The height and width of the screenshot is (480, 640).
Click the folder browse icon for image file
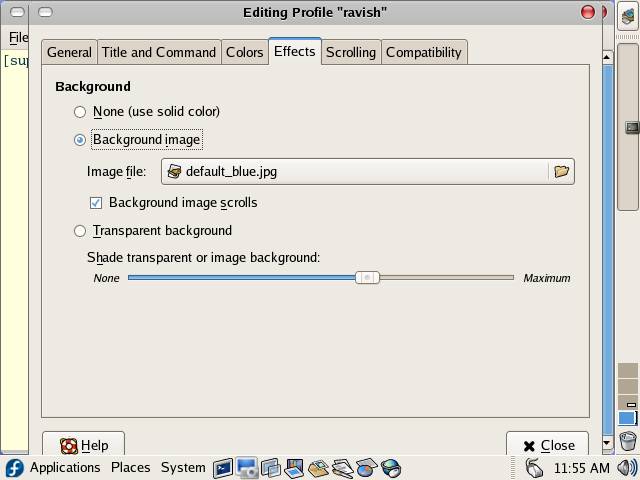pyautogui.click(x=561, y=171)
